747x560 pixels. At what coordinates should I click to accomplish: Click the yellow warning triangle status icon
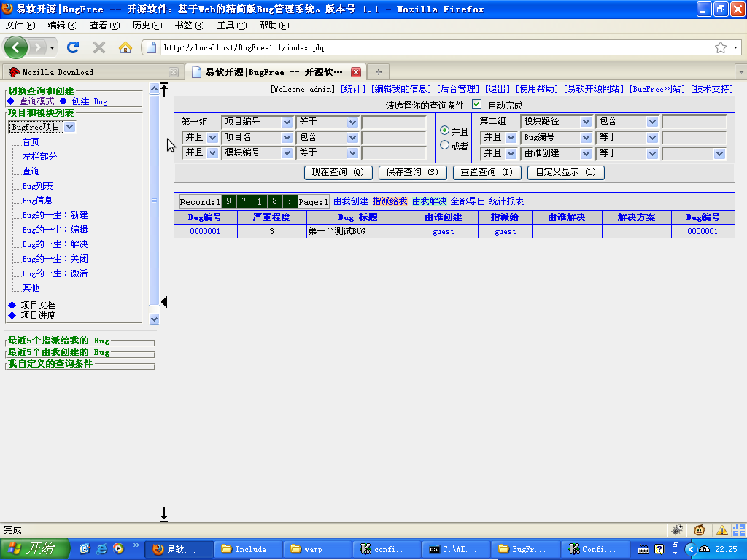pyautogui.click(x=721, y=529)
